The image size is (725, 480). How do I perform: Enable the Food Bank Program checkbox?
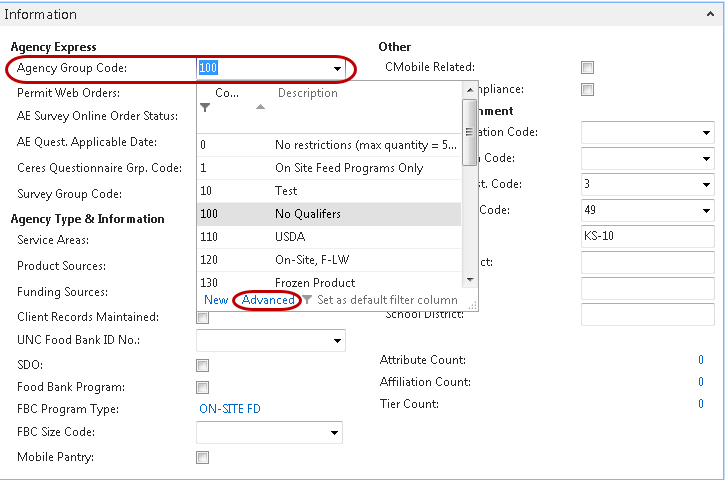point(203,388)
